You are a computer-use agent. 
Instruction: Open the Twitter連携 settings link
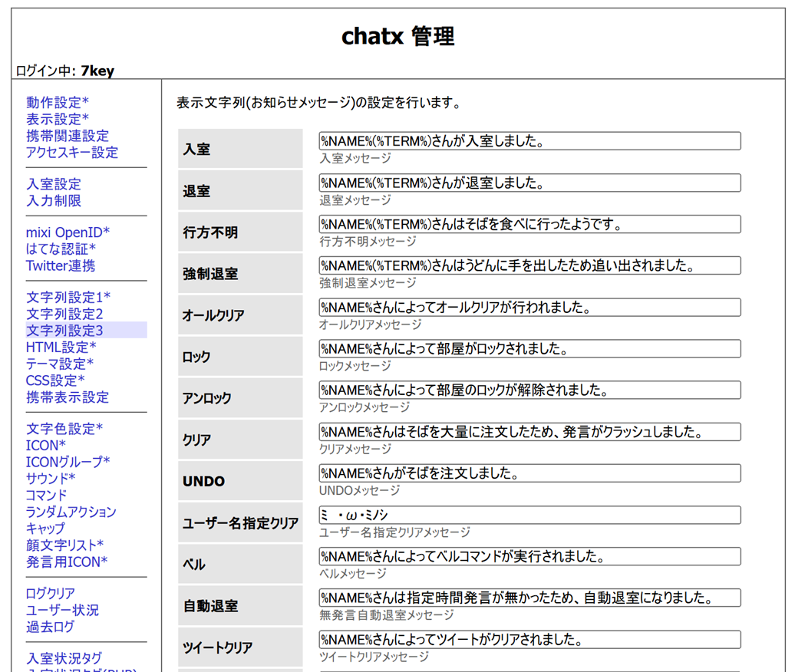coord(61,266)
